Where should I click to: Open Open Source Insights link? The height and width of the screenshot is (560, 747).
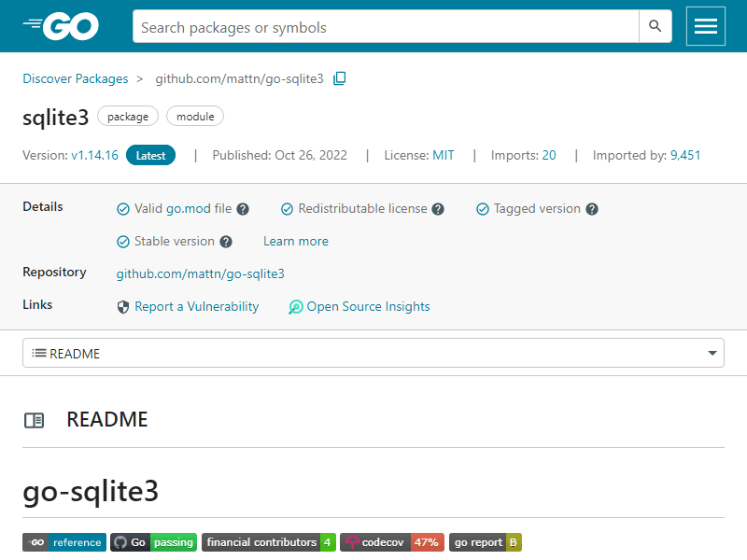(x=368, y=307)
